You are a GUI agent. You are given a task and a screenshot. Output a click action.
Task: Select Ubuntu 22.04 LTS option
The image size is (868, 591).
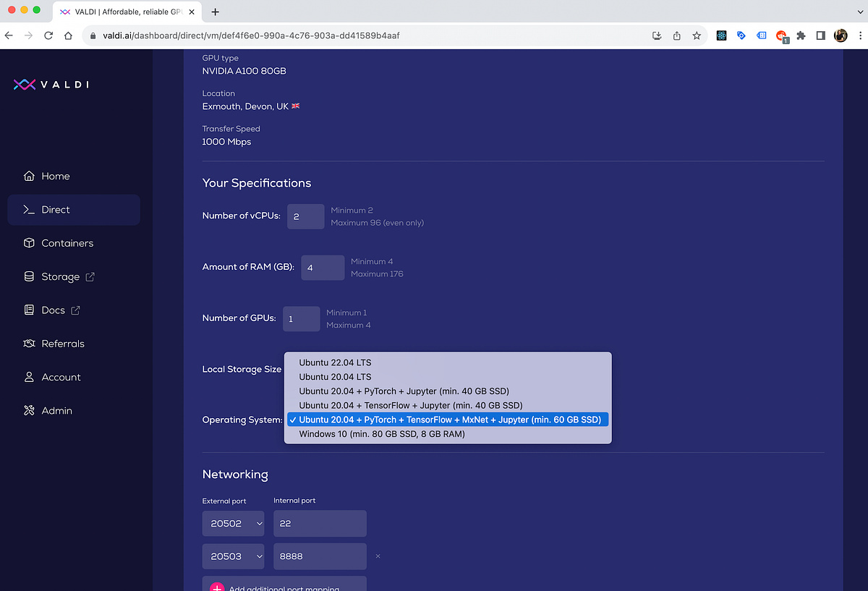448,362
